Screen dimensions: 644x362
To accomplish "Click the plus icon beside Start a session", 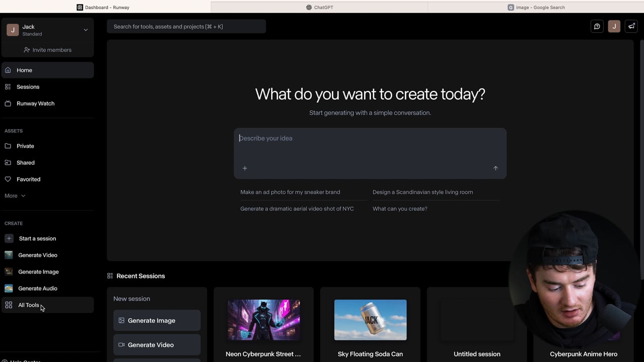I will coord(9,239).
